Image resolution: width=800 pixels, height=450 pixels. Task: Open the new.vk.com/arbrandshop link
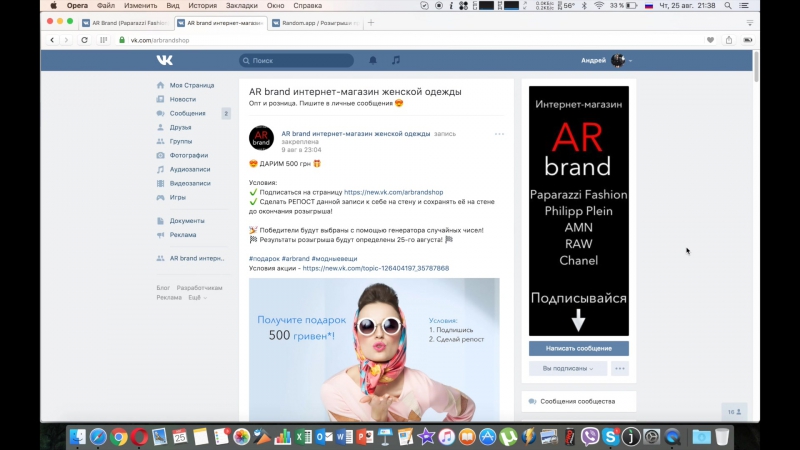(x=393, y=192)
